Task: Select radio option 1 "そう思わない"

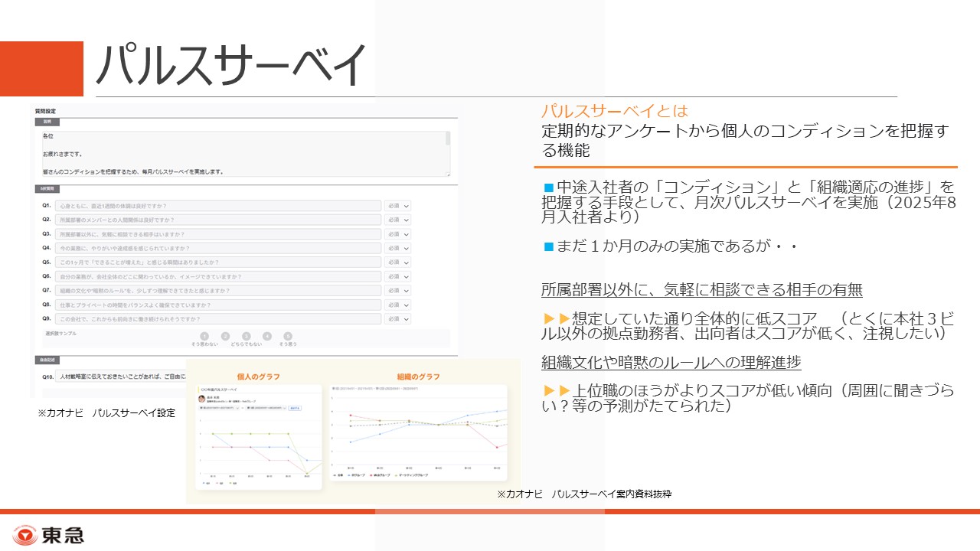Action: [x=204, y=336]
